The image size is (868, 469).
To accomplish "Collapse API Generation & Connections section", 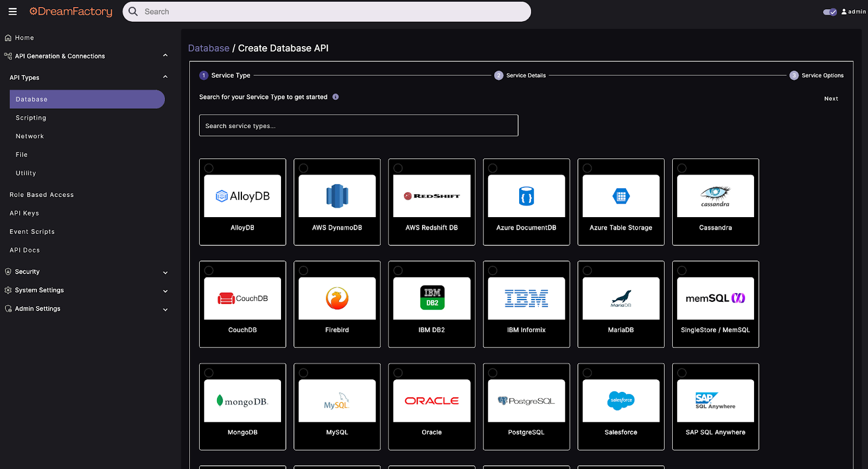I will coord(165,55).
